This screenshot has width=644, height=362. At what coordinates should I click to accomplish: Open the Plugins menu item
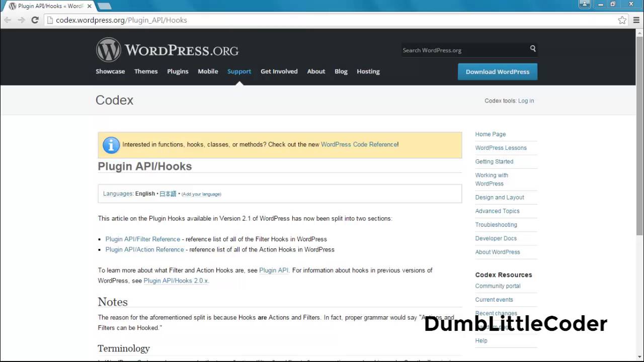coord(178,71)
